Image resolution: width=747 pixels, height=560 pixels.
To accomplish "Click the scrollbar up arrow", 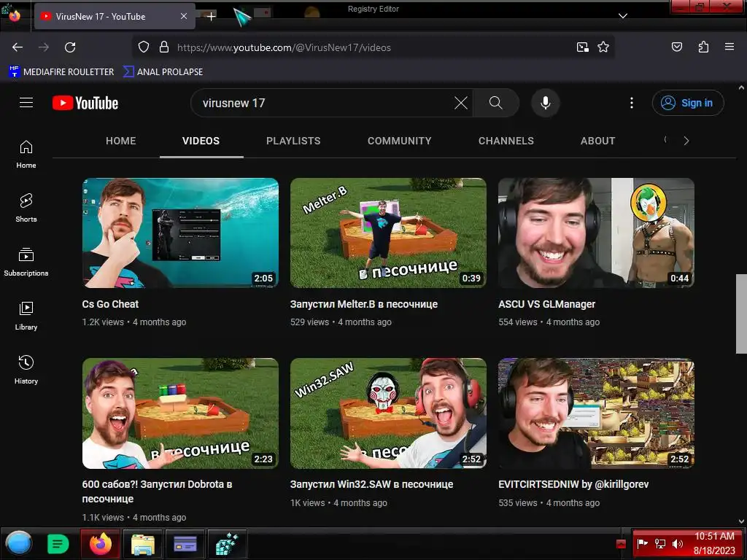I will click(741, 87).
